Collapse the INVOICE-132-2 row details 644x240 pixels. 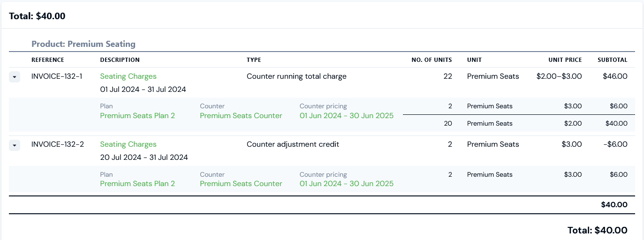pyautogui.click(x=15, y=145)
